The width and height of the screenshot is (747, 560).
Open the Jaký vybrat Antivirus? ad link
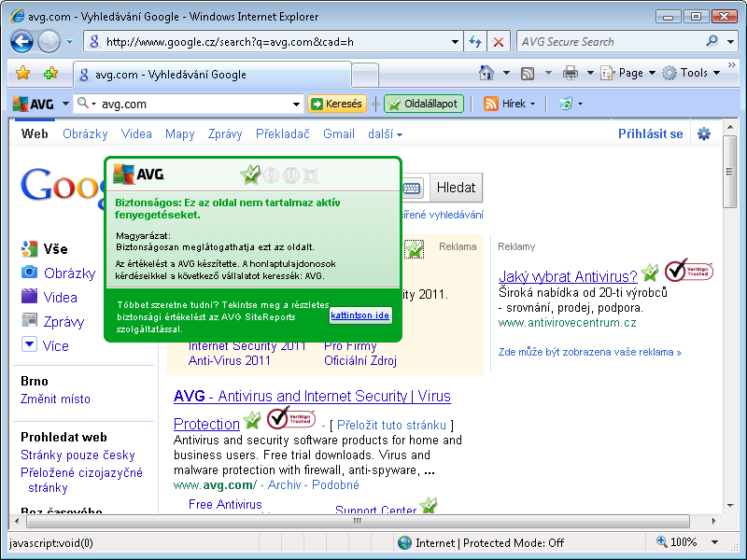pos(568,276)
